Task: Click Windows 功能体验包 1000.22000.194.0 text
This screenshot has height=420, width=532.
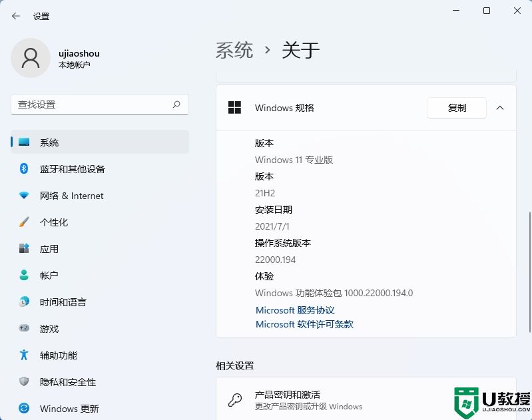Action: [x=334, y=293]
